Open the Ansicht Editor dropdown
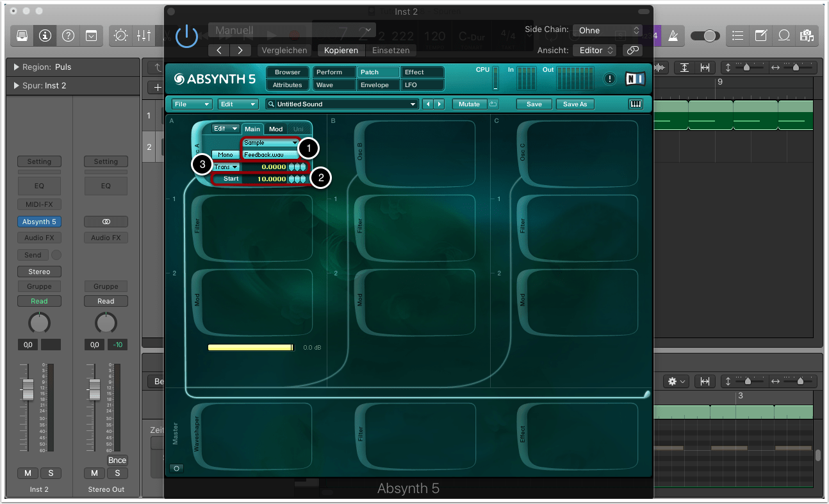This screenshot has width=829, height=504. pyautogui.click(x=595, y=50)
